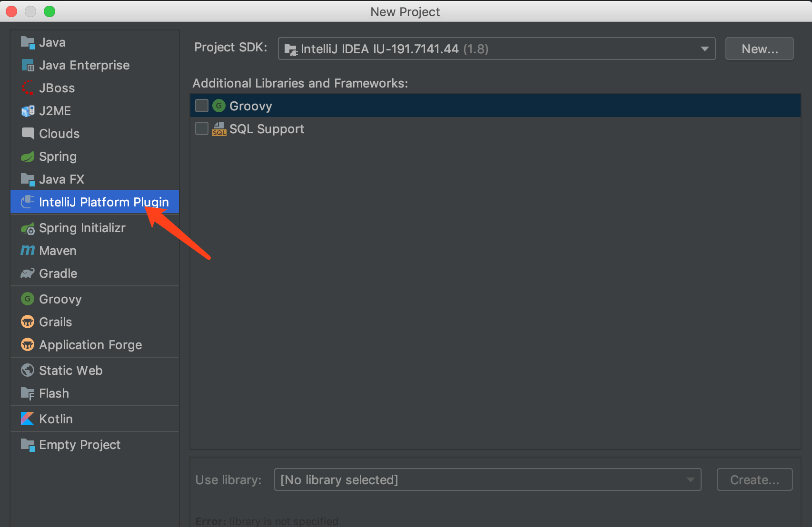Select Gradle label in list
The width and height of the screenshot is (812, 527).
click(x=58, y=273)
